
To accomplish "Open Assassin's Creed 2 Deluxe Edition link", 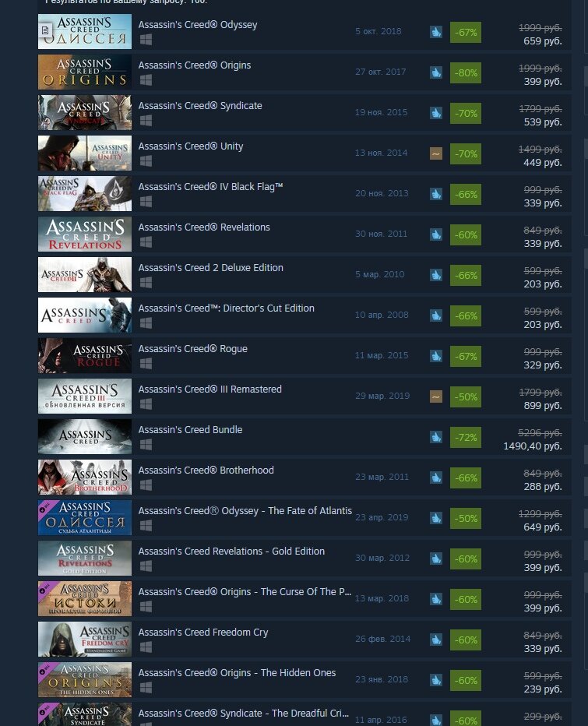I will [x=210, y=268].
